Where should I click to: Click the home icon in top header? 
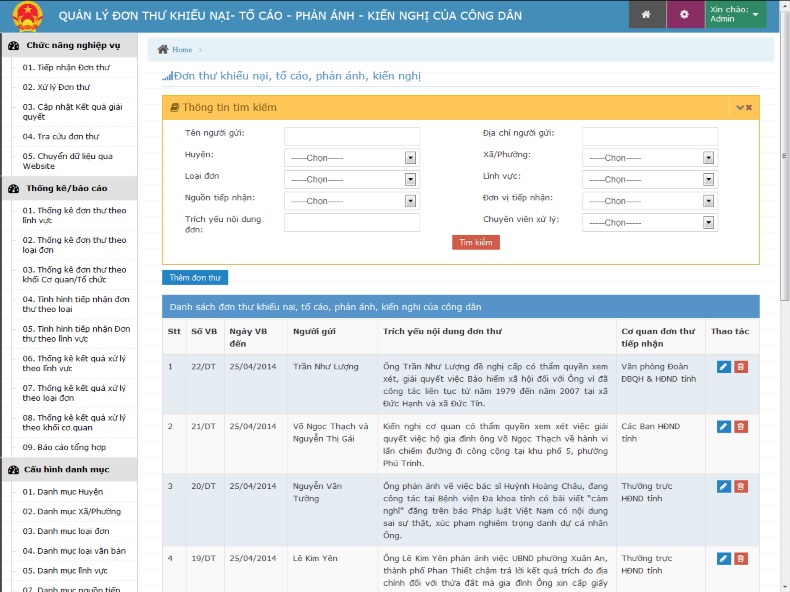[646, 14]
